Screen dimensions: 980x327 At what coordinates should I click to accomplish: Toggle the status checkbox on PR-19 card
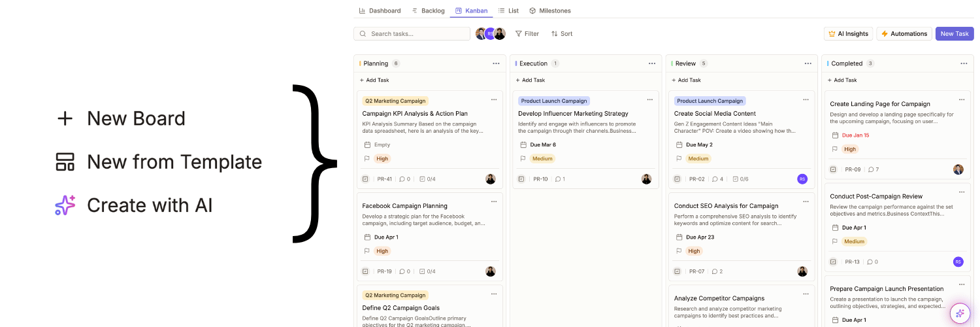365,271
